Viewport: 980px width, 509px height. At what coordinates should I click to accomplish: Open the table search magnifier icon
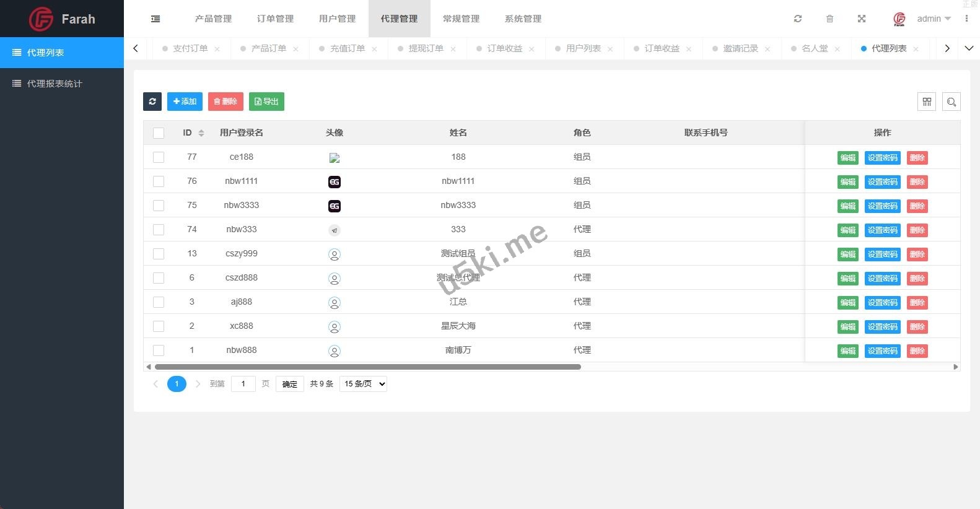coord(952,102)
